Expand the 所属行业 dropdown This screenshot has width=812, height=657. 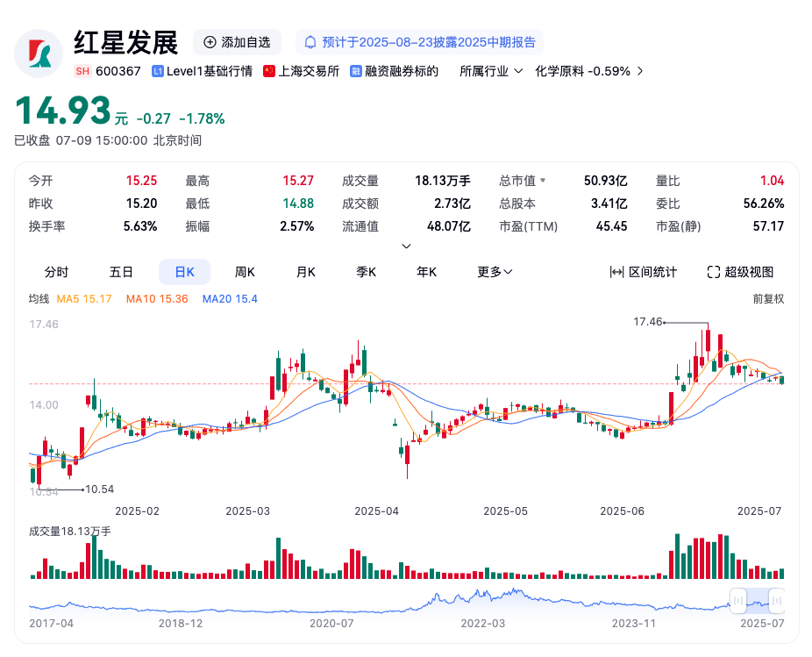[491, 71]
